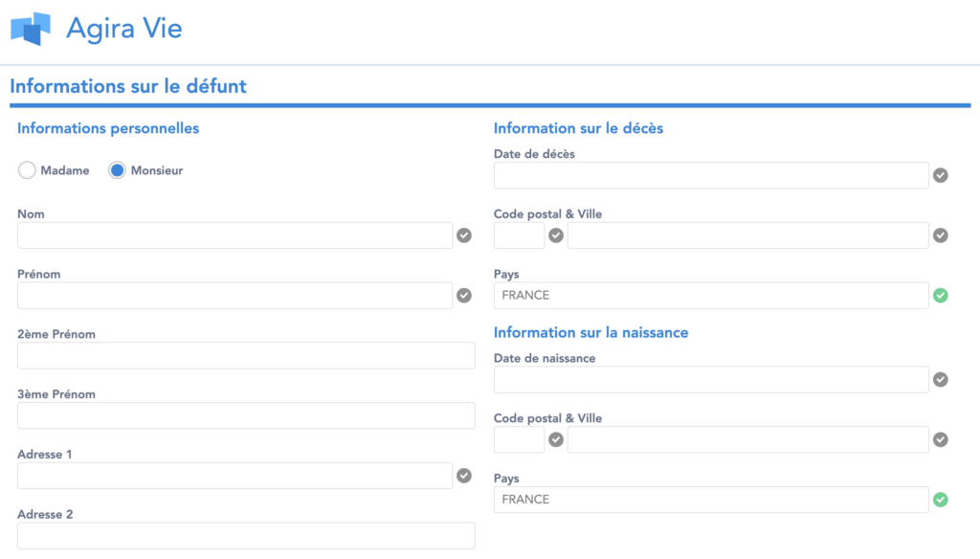Open the Pays field under décès
Viewport: 980px width, 559px height.
click(711, 295)
